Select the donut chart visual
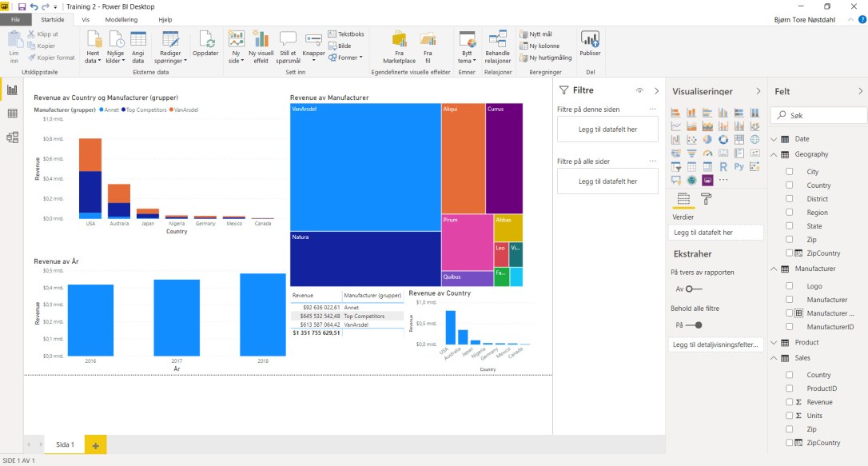Image resolution: width=868 pixels, height=466 pixels. (x=723, y=139)
